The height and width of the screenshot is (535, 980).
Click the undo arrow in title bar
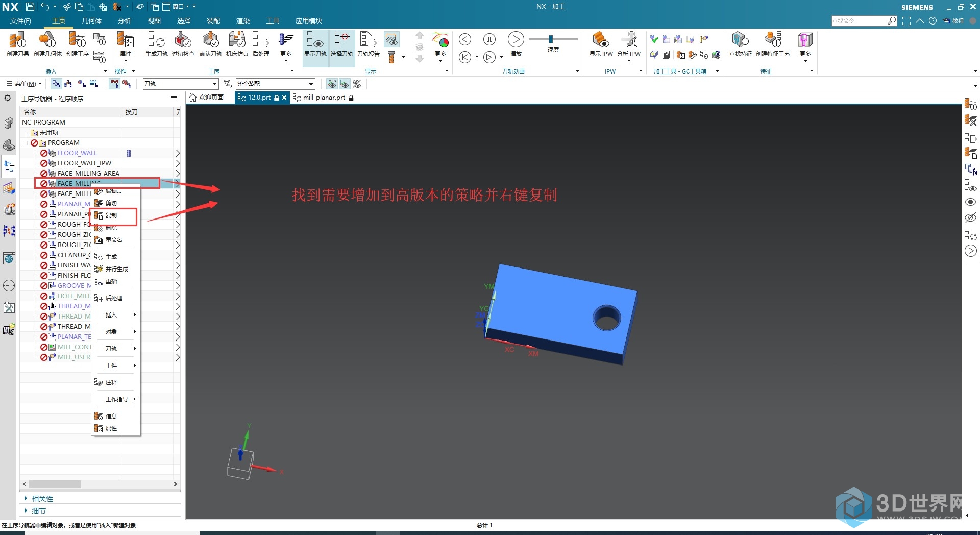[45, 7]
